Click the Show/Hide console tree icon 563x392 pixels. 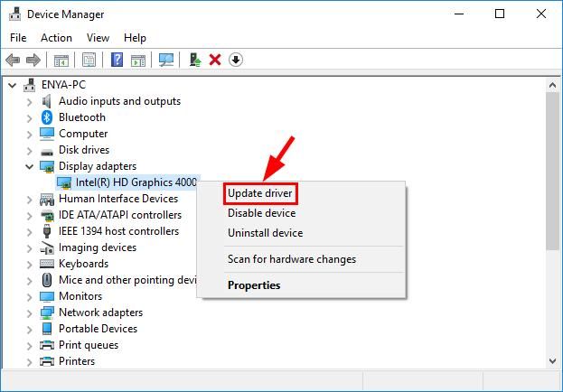pos(61,60)
